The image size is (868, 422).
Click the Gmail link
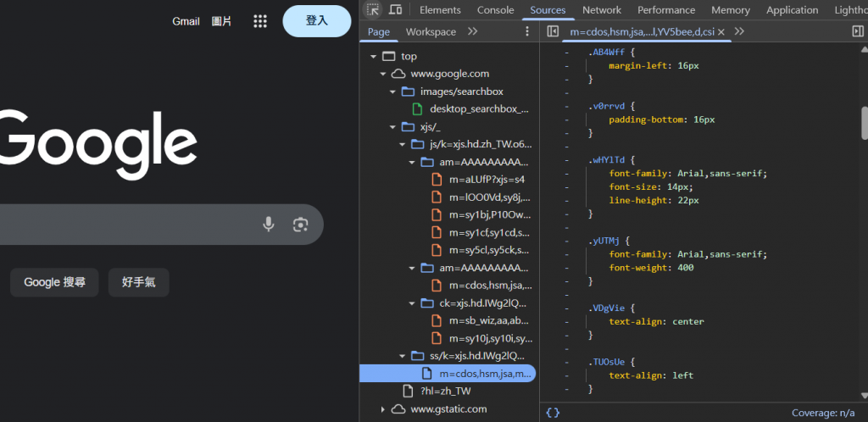coord(186,21)
